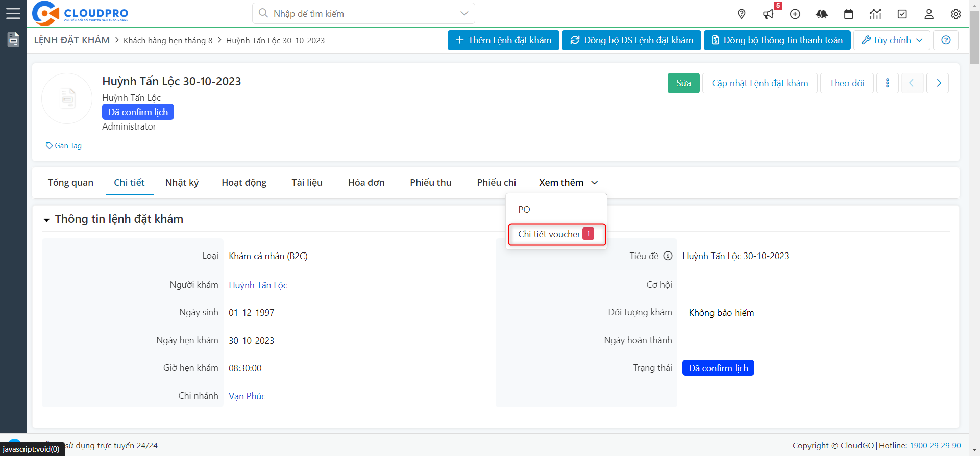Click Thêm Lệnh đặt khám button

tap(503, 40)
